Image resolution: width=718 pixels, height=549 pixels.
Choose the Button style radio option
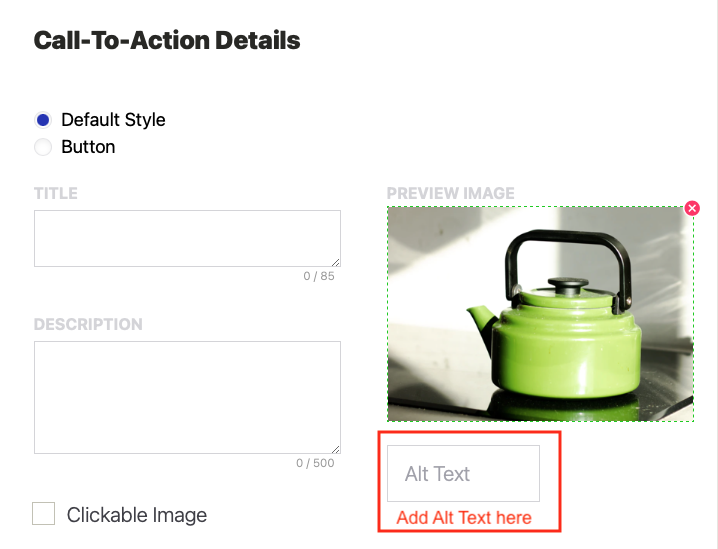pos(43,147)
